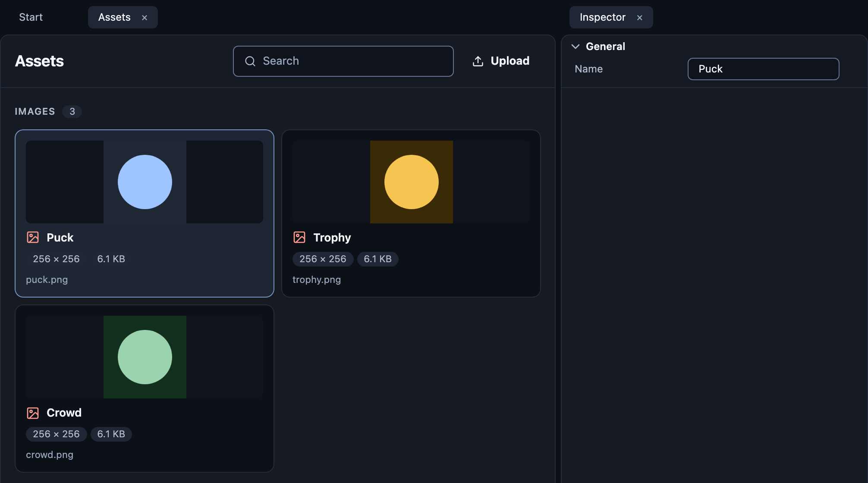The height and width of the screenshot is (483, 868).
Task: Click the Puck asset title
Action: tap(60, 238)
